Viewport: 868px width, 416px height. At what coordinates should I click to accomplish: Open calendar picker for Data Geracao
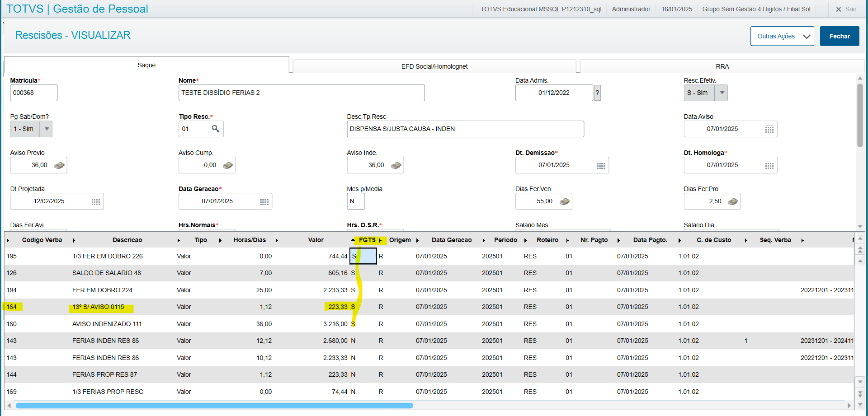coord(264,201)
